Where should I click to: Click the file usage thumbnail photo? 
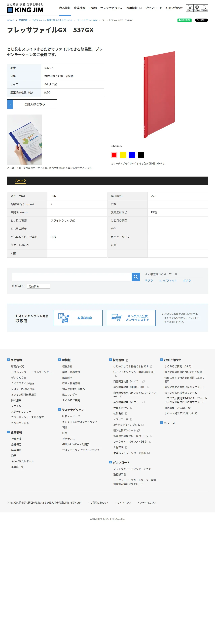tap(24, 139)
